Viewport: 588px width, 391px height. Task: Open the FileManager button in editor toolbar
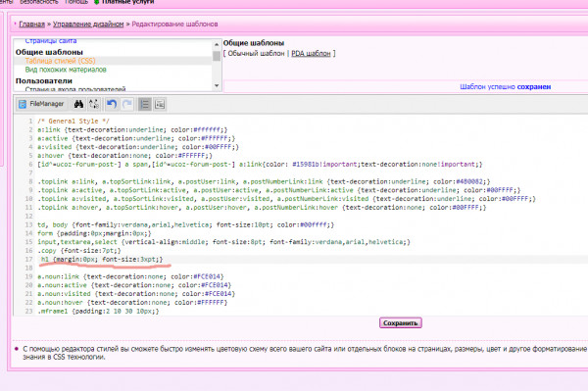tap(41, 104)
